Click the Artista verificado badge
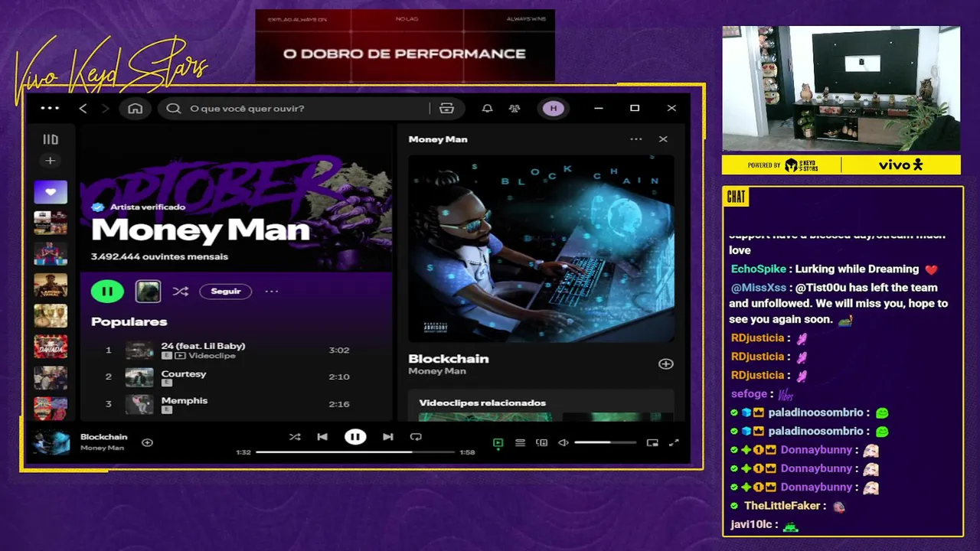Image resolution: width=980 pixels, height=551 pixels. click(x=138, y=207)
